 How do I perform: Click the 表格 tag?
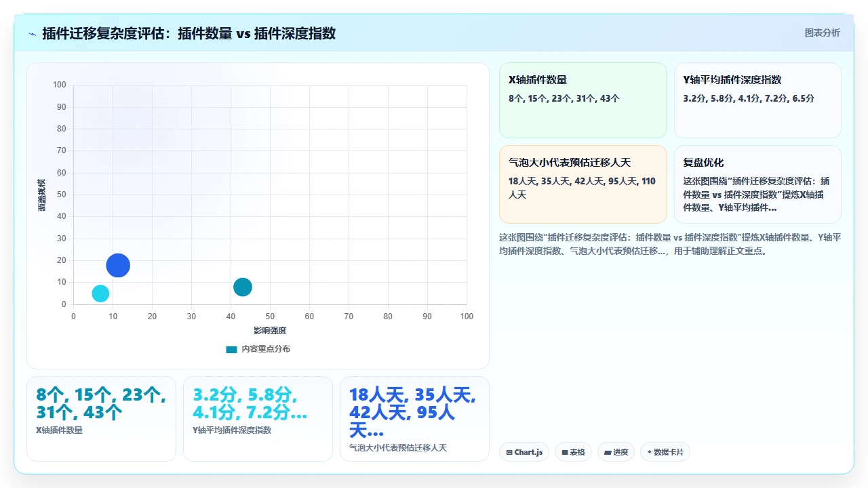(573, 452)
